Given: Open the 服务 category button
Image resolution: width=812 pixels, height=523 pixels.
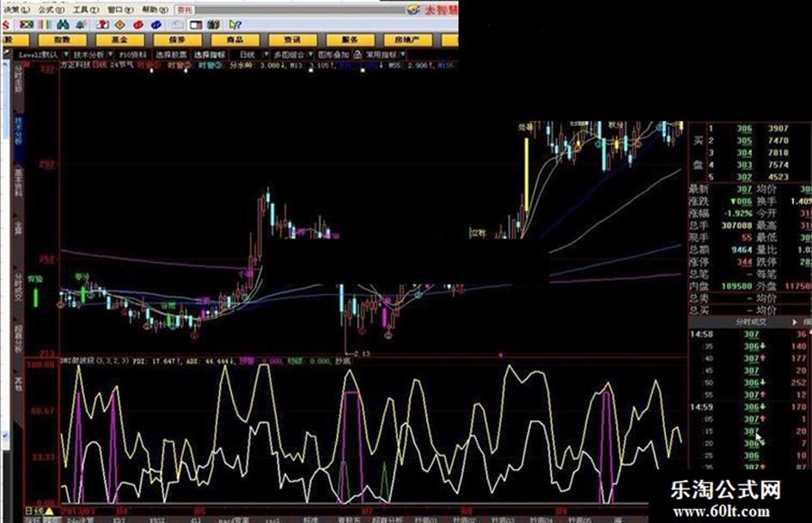Looking at the screenshot, I should tap(350, 40).
